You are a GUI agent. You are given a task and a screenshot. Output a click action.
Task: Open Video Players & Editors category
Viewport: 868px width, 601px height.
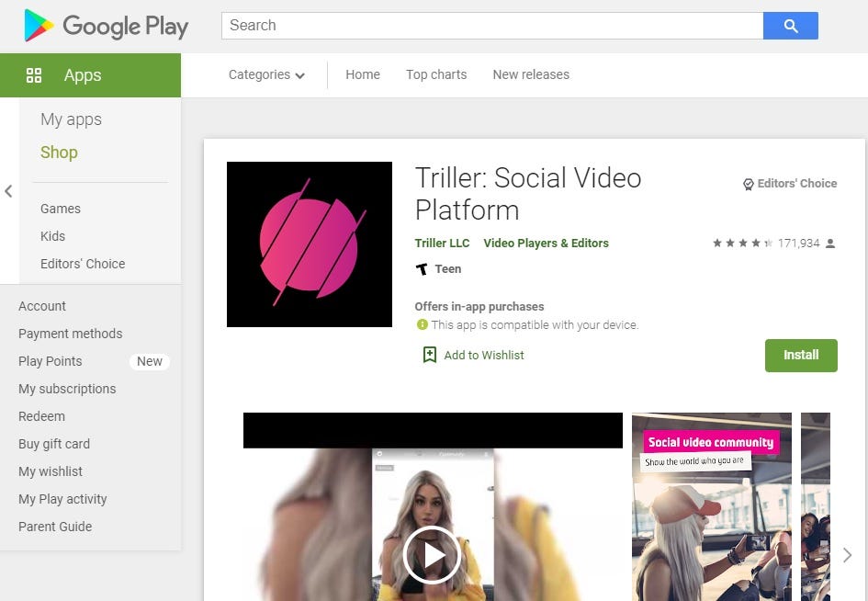(546, 244)
